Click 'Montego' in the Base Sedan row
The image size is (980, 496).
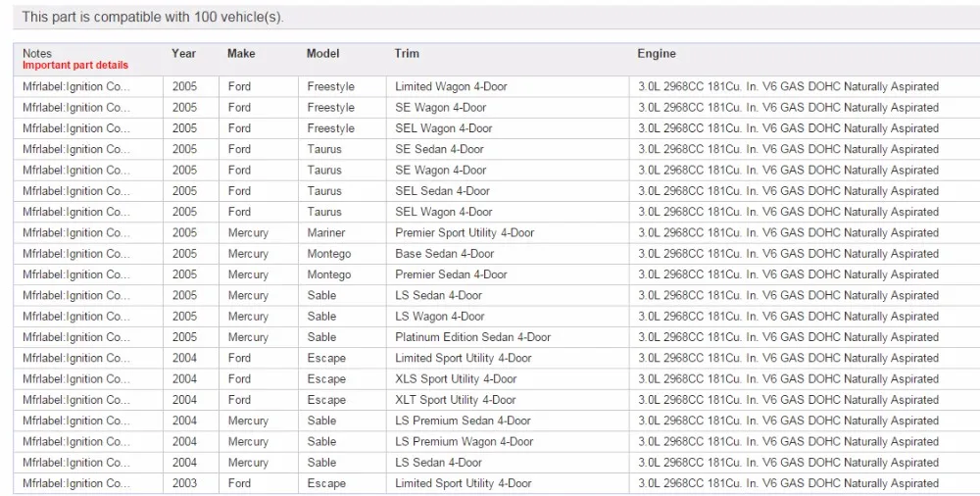[x=328, y=253]
